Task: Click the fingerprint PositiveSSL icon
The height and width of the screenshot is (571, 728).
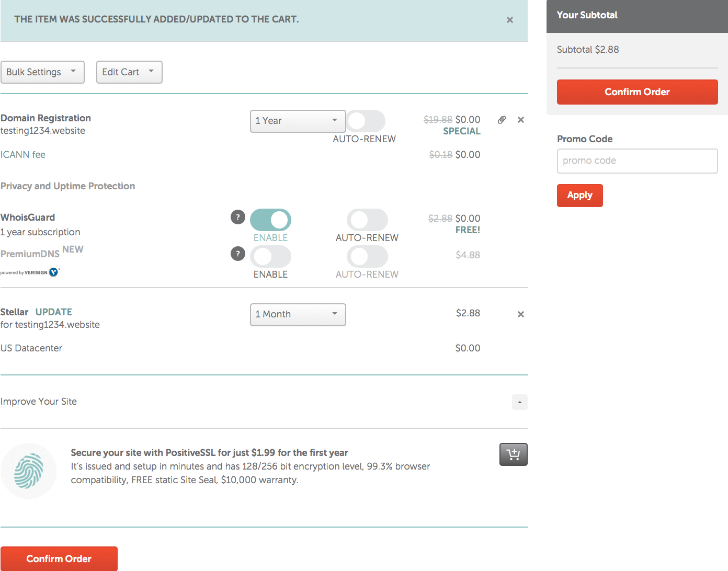Action: [29, 471]
